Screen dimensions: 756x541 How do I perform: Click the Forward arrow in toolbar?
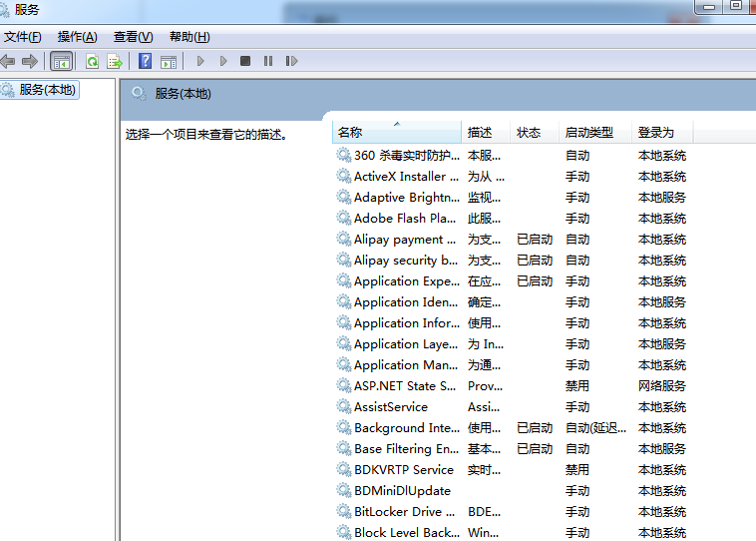click(29, 61)
